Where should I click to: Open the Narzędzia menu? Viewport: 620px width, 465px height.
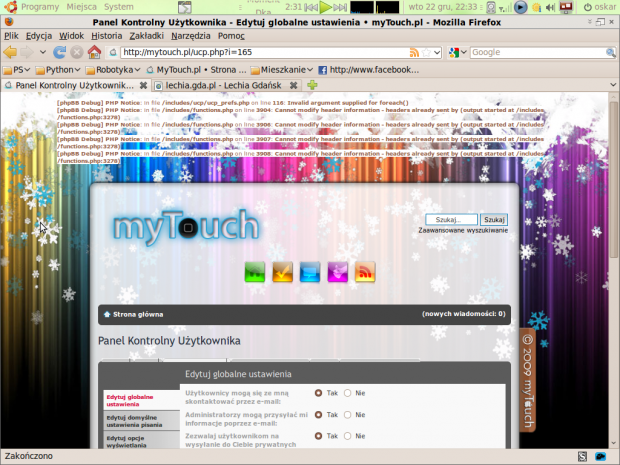[191, 36]
